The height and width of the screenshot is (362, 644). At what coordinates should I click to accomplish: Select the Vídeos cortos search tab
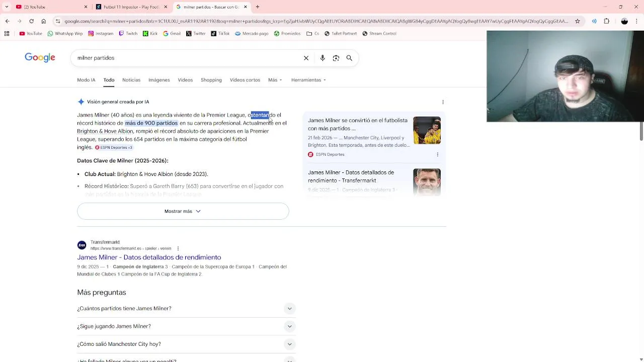[x=245, y=80]
